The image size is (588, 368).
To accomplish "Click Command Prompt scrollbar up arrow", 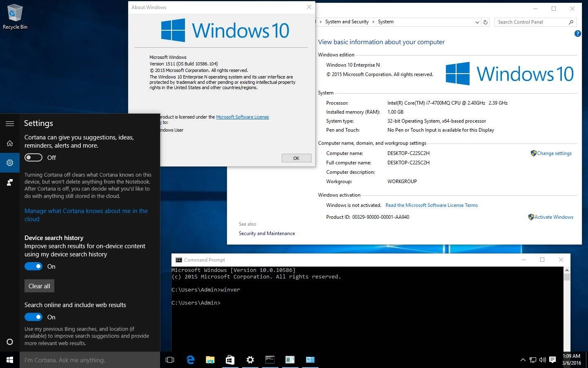I will (567, 270).
